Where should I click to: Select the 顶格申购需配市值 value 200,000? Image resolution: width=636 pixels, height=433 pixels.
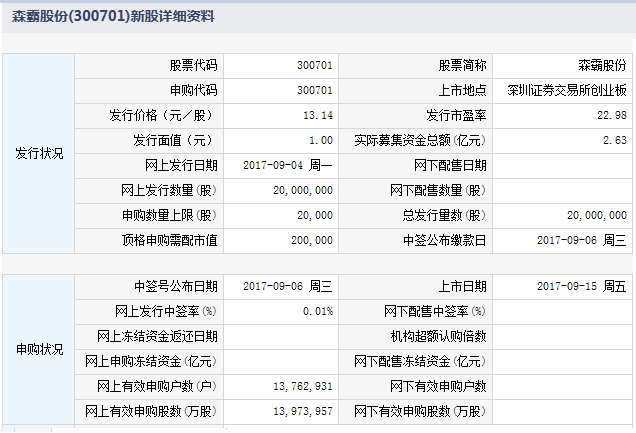(310, 240)
